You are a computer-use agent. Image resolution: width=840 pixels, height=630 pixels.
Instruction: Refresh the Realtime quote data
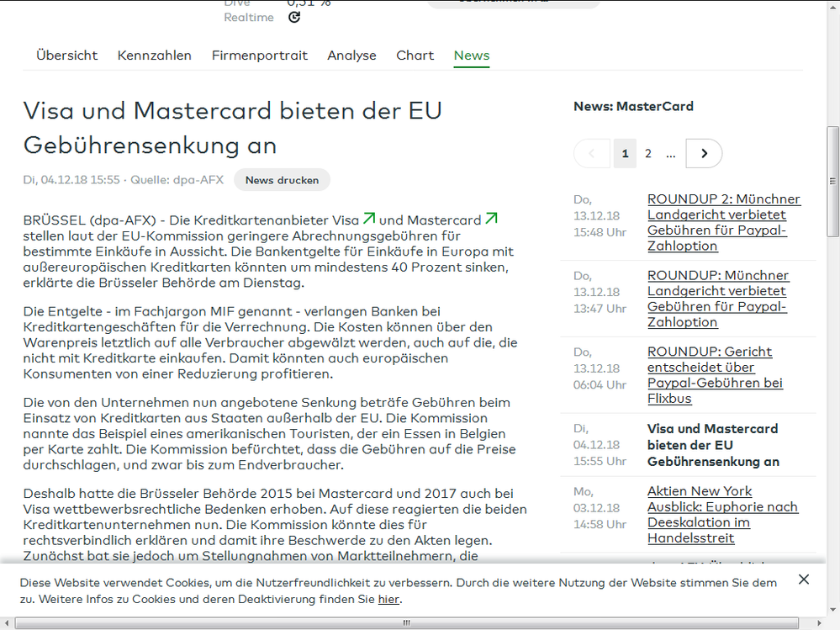click(x=293, y=17)
